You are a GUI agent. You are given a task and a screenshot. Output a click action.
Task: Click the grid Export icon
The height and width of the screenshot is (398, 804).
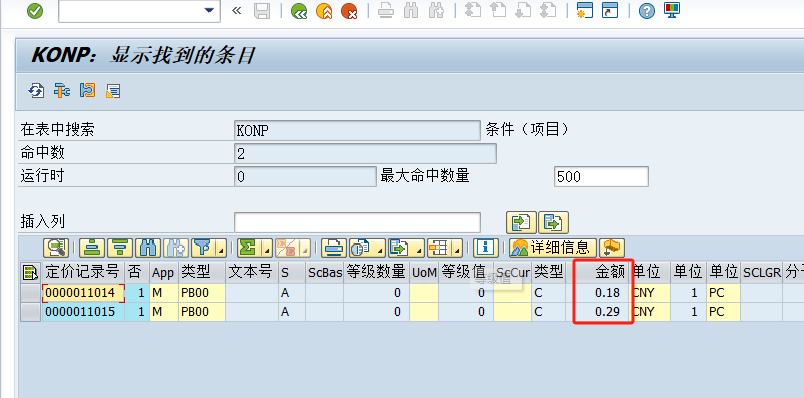click(x=400, y=248)
